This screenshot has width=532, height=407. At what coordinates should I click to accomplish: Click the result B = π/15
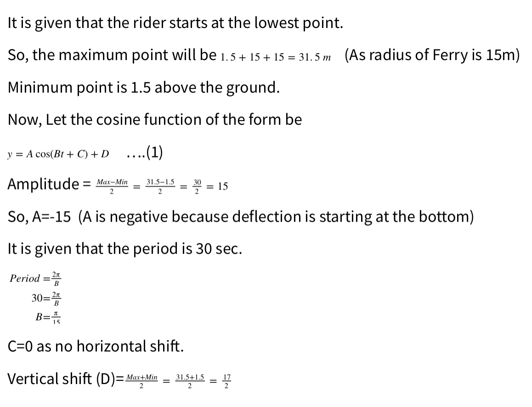(x=48, y=317)
